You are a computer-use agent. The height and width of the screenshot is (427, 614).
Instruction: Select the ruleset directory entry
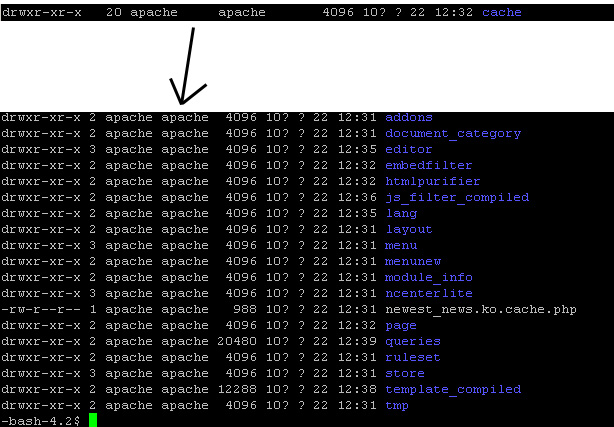pyautogui.click(x=412, y=358)
